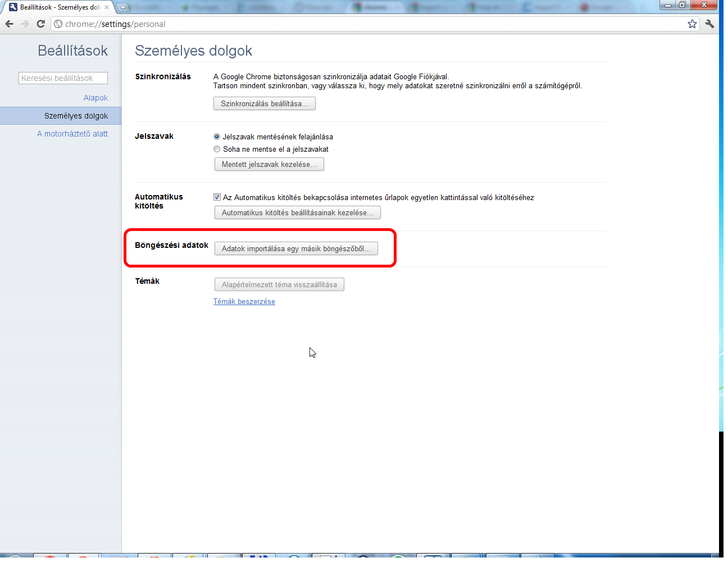Image resolution: width=728 pixels, height=562 pixels.
Task: Open Mentett jelszavak kezelése
Action: (x=269, y=164)
